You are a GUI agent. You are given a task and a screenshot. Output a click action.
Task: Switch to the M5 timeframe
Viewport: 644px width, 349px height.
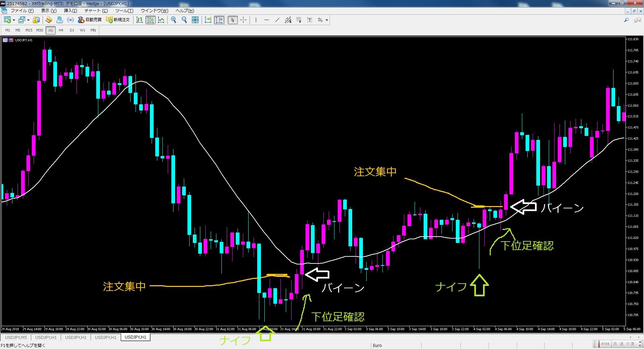(18, 30)
